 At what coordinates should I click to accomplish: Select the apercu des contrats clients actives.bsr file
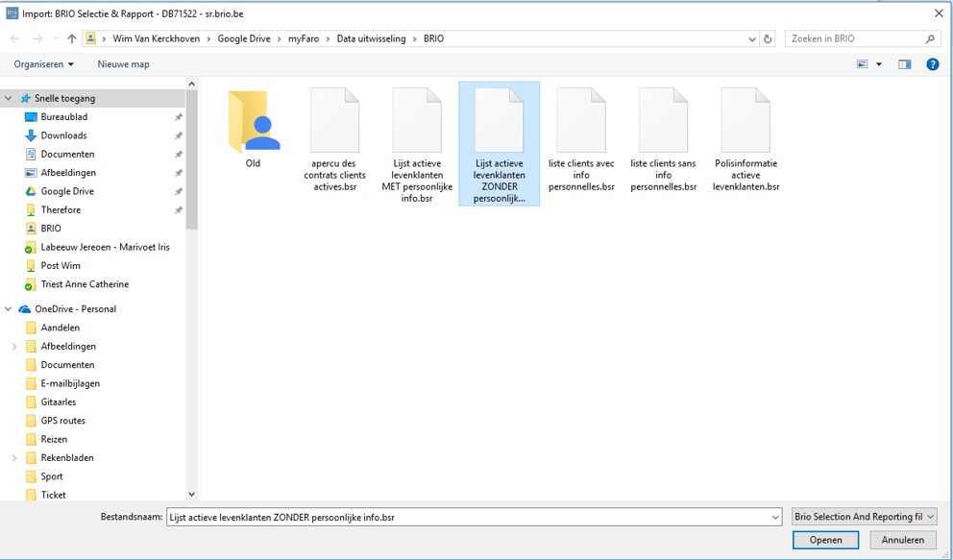coord(334,123)
